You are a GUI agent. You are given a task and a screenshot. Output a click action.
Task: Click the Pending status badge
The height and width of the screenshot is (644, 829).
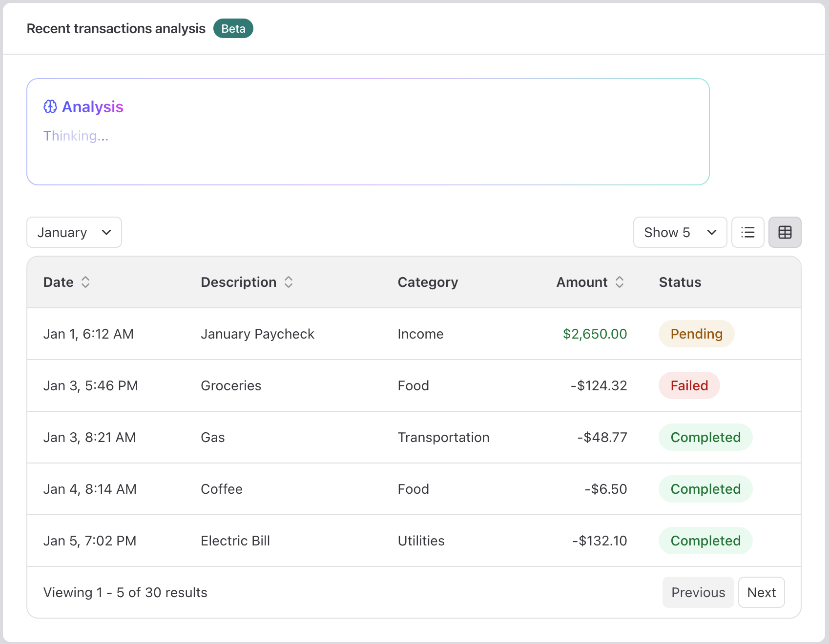point(696,334)
